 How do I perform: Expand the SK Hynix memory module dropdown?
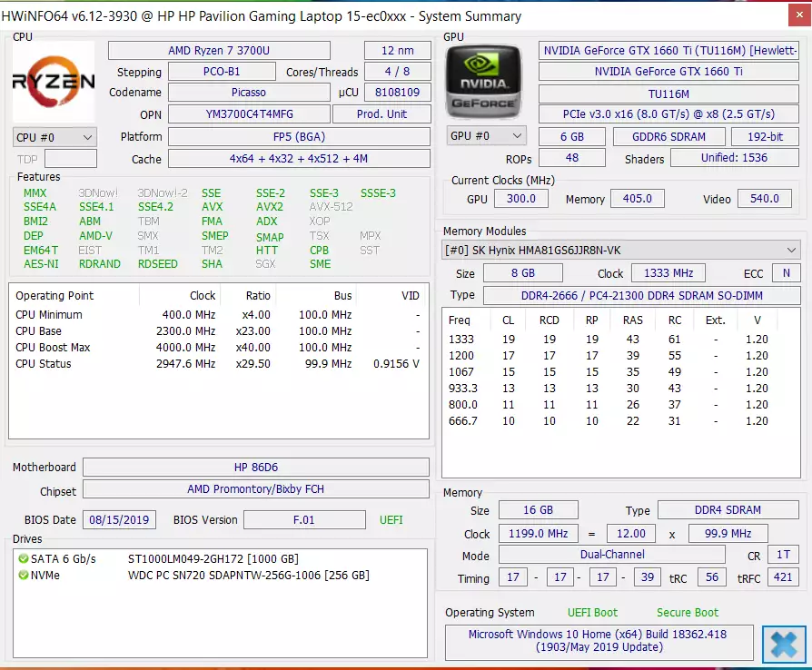[621, 250]
